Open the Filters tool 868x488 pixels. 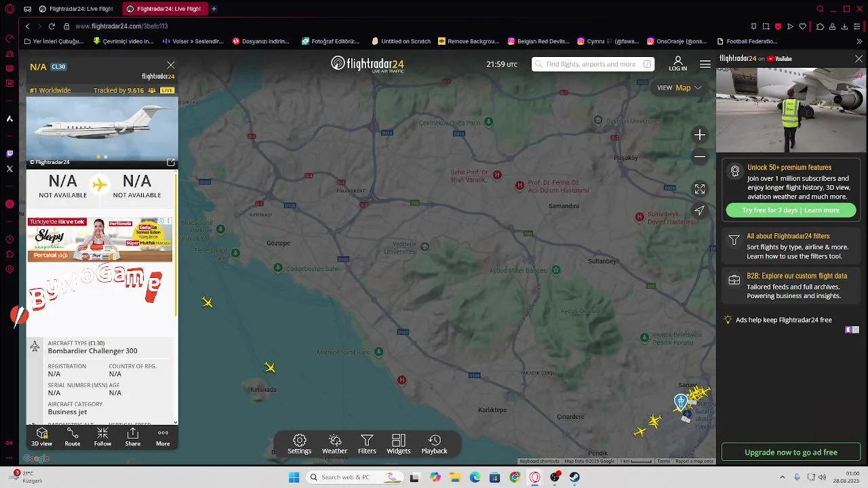(x=367, y=445)
